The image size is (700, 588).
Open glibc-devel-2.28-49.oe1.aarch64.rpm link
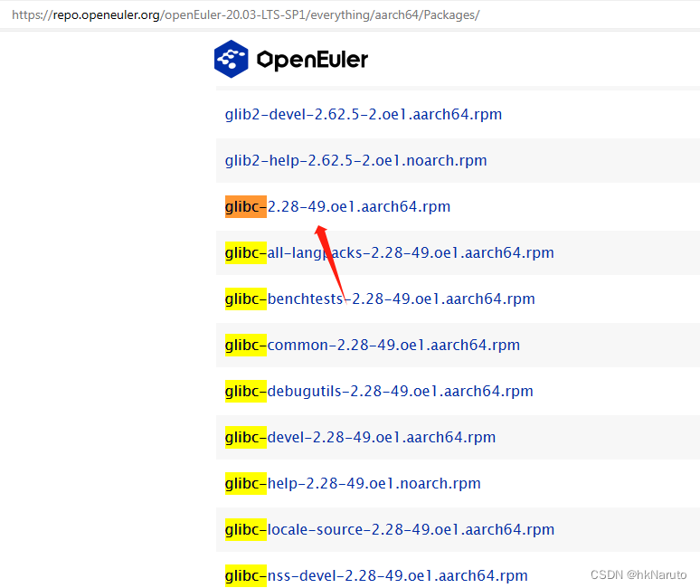[360, 438]
